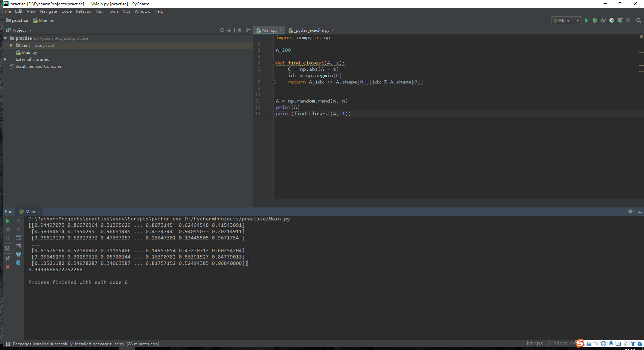
Task: Click the toolbar stop square
Action: click(628, 20)
